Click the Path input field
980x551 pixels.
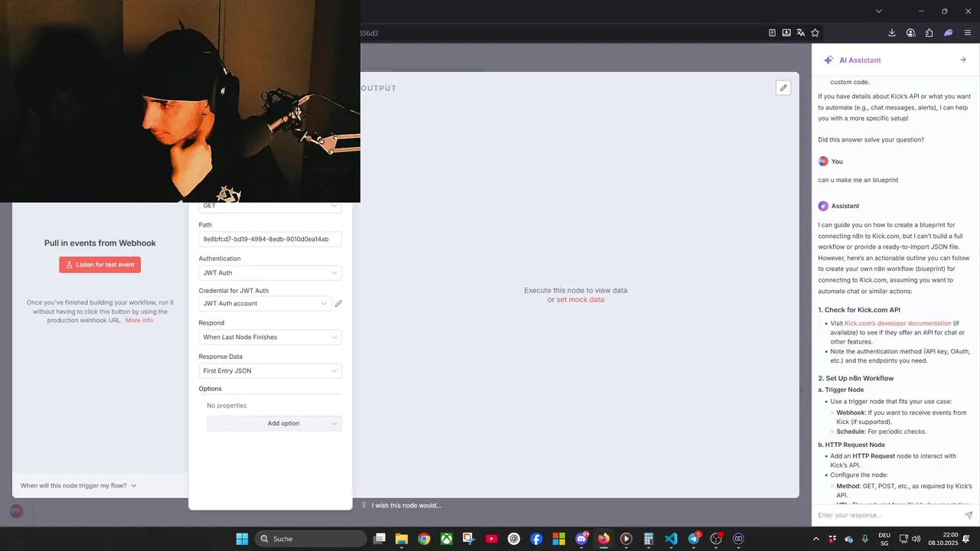270,240
